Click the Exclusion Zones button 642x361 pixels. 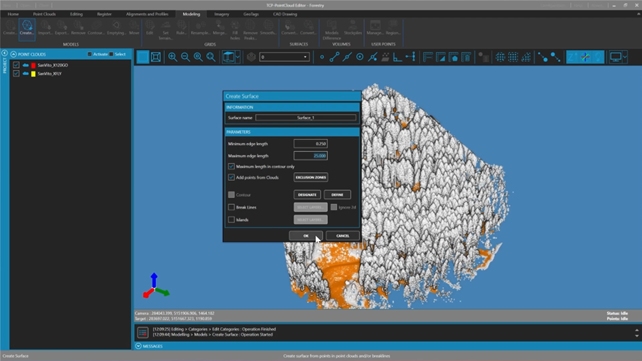click(x=311, y=178)
